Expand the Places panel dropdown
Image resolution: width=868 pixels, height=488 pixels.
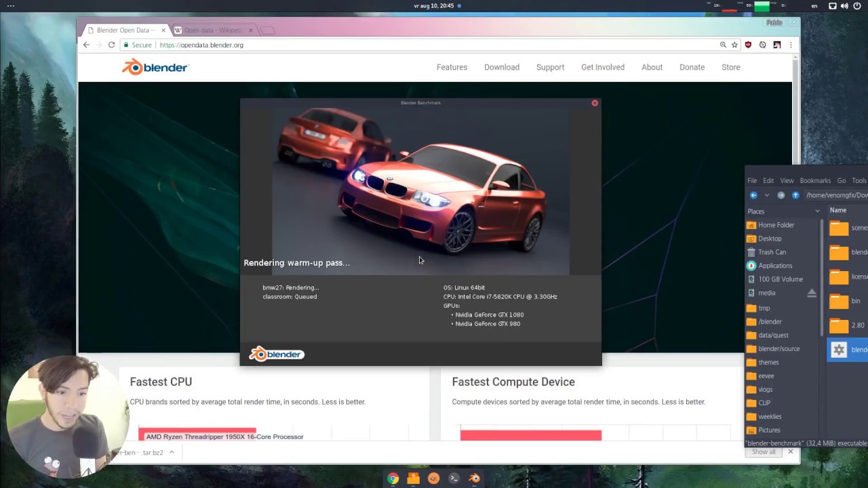tap(817, 211)
